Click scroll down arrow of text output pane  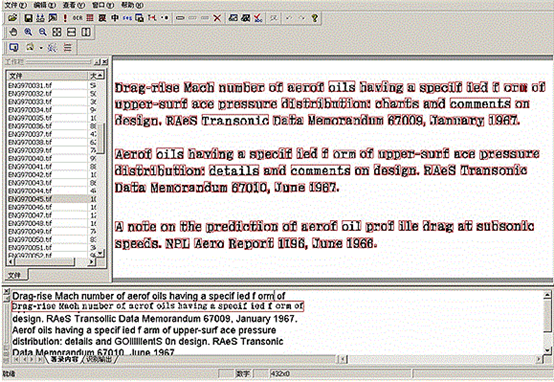(x=547, y=350)
